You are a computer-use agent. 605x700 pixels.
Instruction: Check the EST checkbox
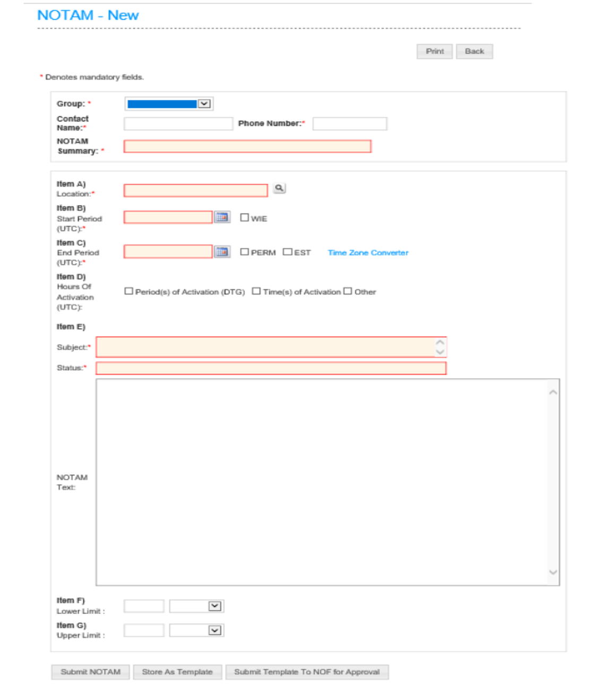point(287,252)
